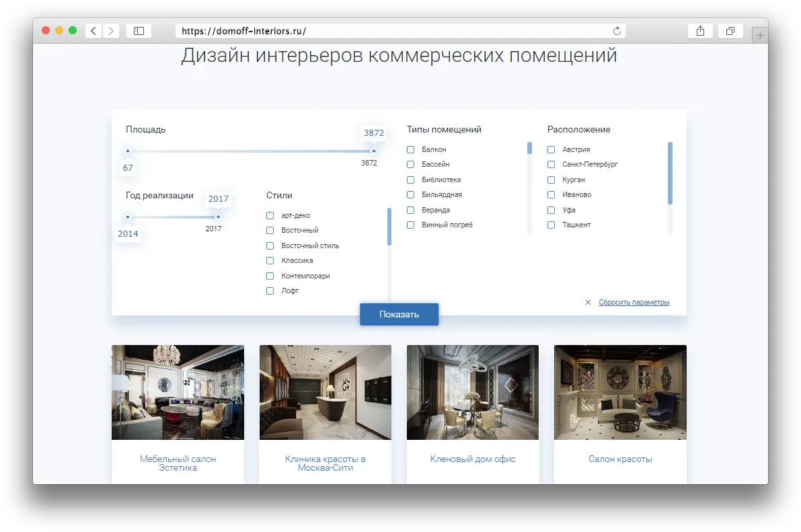
Task: Tick the Санкт-Петербург location checkbox
Action: pos(551,164)
